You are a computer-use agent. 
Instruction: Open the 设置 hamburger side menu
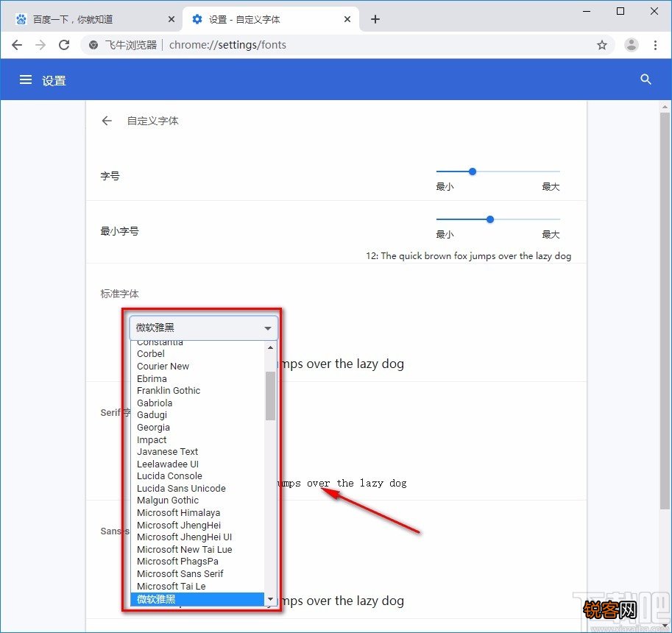click(x=26, y=79)
